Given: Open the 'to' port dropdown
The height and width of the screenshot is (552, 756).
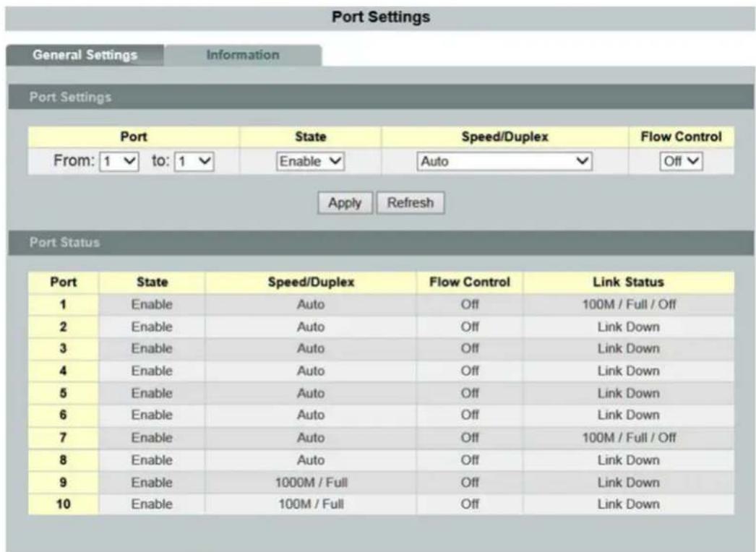Looking at the screenshot, I should (x=194, y=161).
